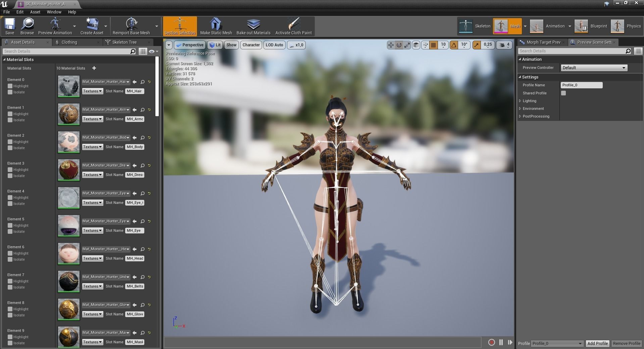
Task: Open Preview Controller Default dropdown
Action: 594,68
